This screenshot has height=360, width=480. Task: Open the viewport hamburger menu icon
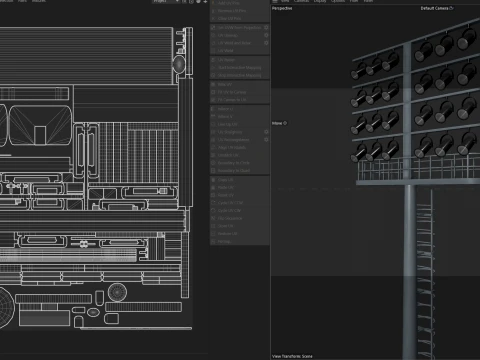tap(275, 1)
